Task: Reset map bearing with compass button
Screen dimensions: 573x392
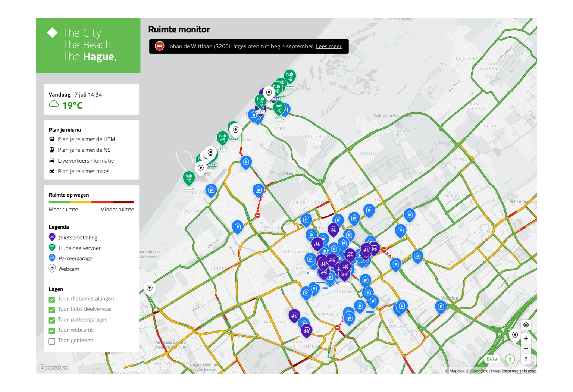Action: 526,359
